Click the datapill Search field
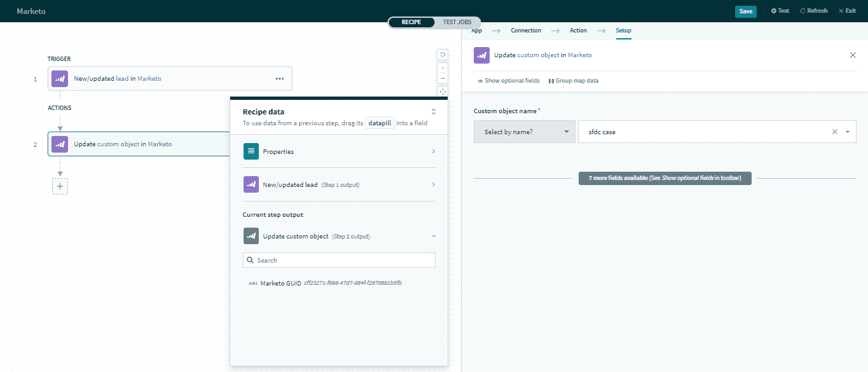The height and width of the screenshot is (372, 868). (x=339, y=260)
